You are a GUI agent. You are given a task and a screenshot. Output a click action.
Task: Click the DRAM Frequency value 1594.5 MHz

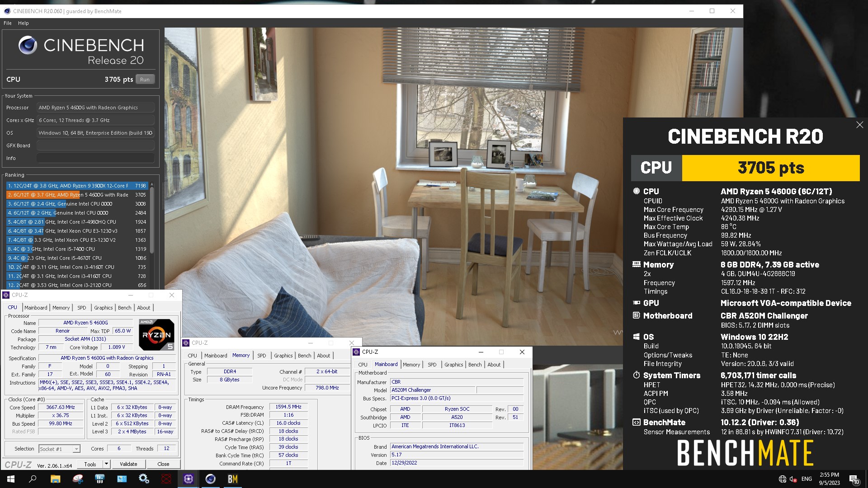point(288,407)
